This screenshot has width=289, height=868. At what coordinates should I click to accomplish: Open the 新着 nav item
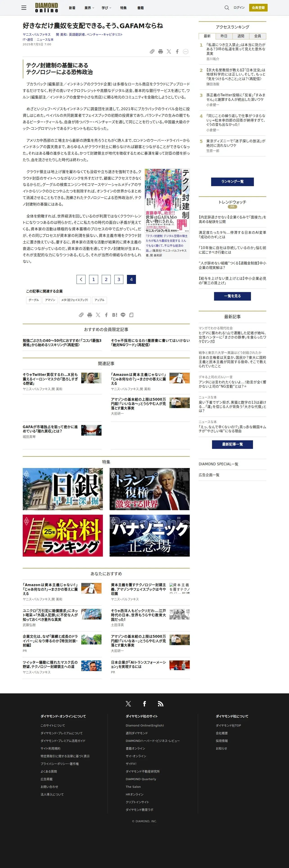[72, 8]
